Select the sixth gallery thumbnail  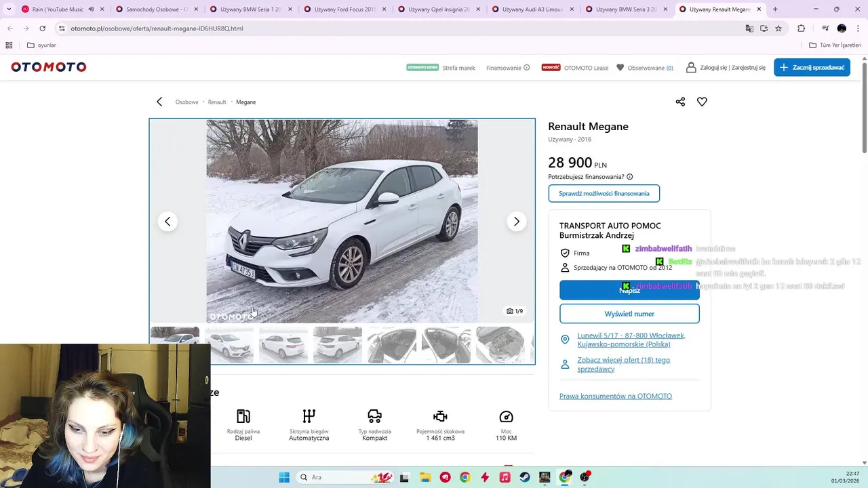tap(446, 345)
